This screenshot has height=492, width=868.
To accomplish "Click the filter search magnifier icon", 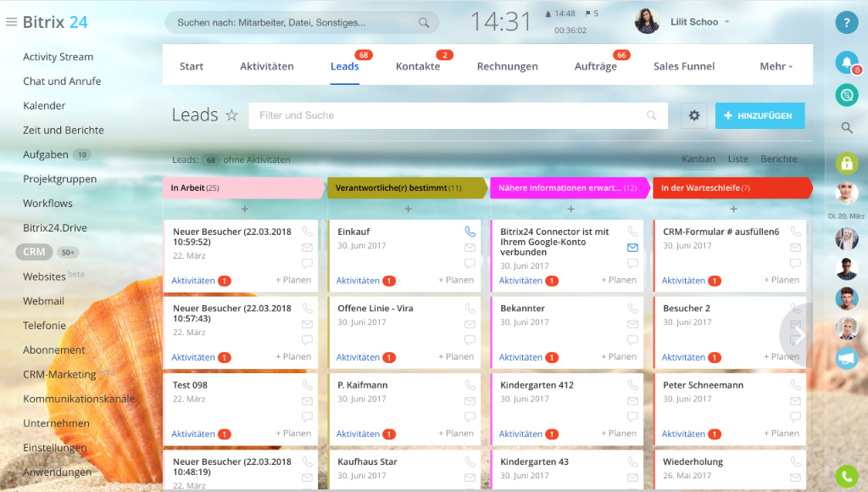I will point(652,115).
